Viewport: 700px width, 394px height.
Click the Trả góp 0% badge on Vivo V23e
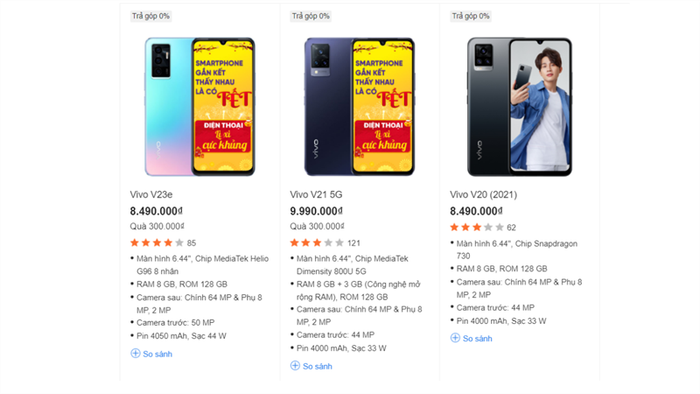pyautogui.click(x=150, y=16)
